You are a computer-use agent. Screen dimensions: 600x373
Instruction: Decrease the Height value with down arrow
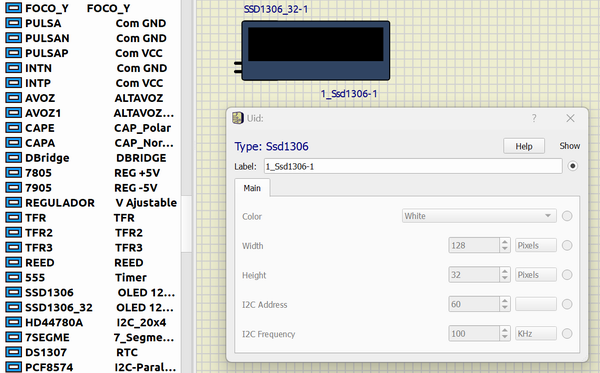tap(505, 278)
